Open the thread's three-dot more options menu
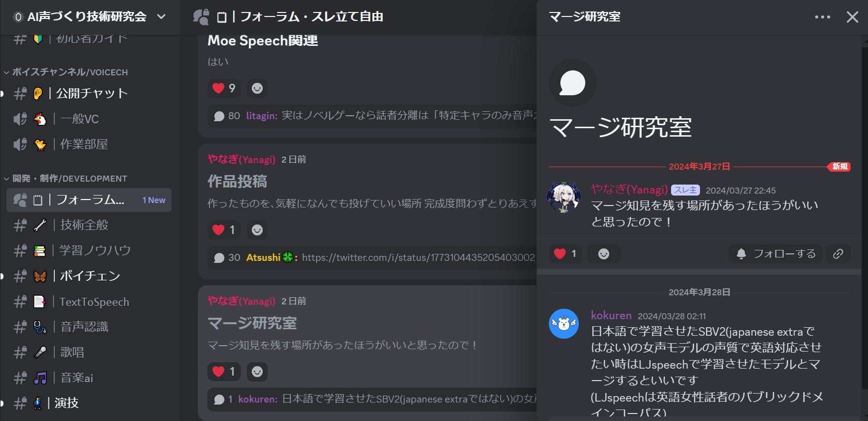868x421 pixels. (x=822, y=17)
